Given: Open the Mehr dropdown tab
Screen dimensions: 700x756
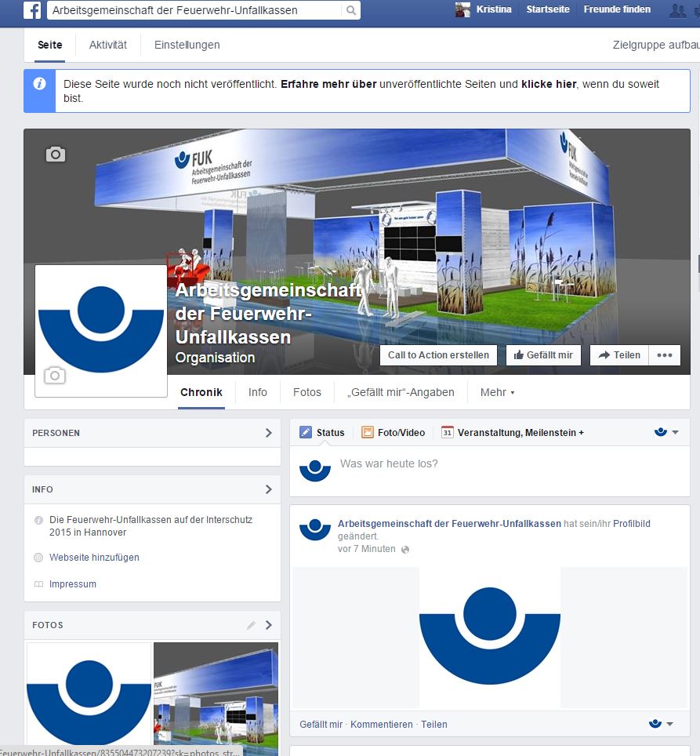Looking at the screenshot, I should coord(497,392).
